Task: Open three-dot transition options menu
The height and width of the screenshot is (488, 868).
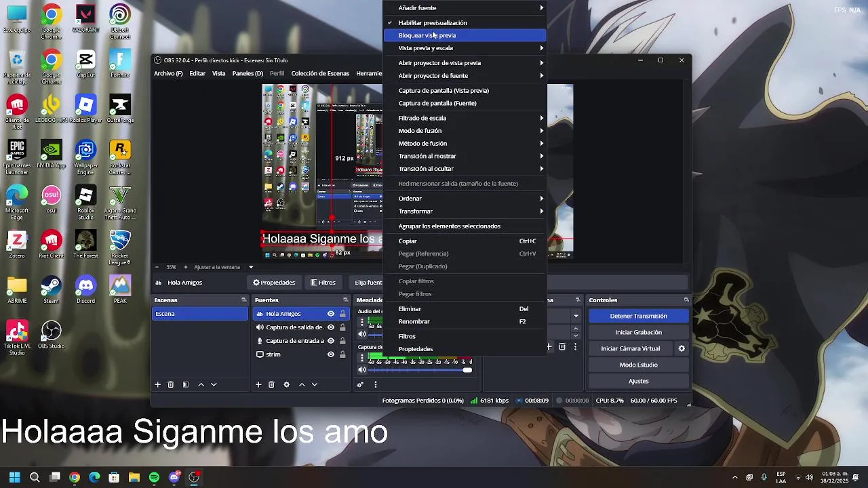Action: (x=575, y=347)
